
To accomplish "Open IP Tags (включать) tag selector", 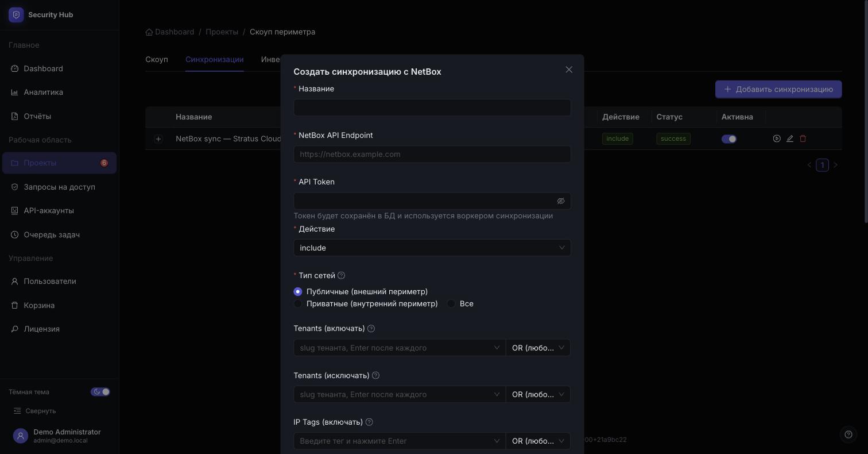I will coord(400,441).
